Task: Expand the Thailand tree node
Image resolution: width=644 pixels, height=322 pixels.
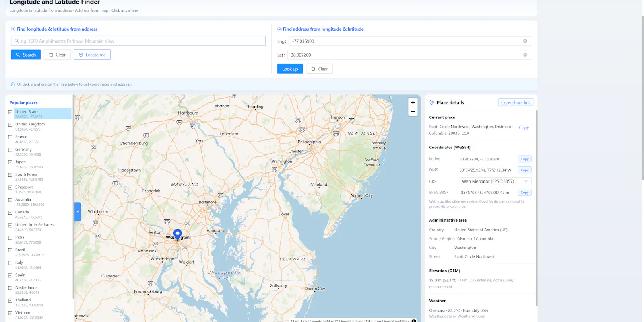Action: [10, 300]
